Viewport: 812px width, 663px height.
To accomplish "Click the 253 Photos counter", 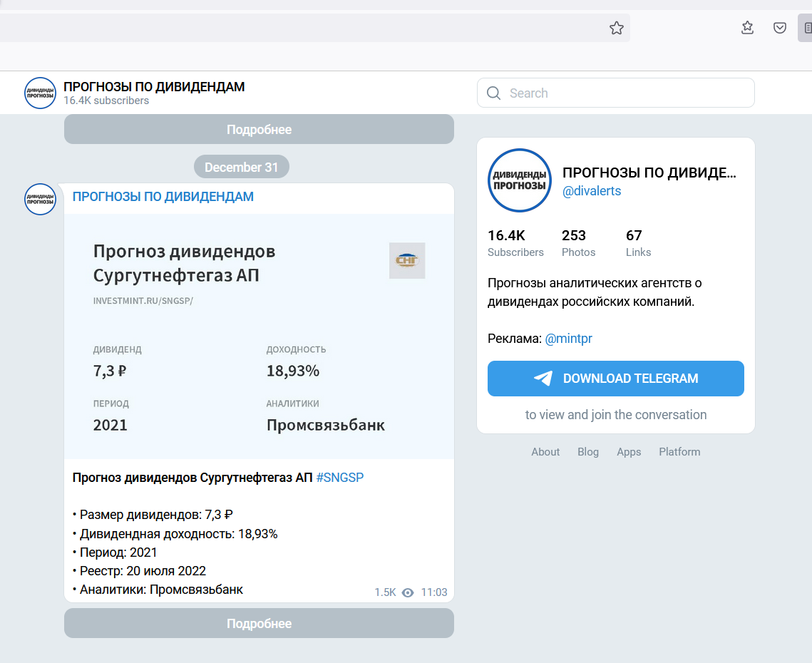I will [578, 243].
